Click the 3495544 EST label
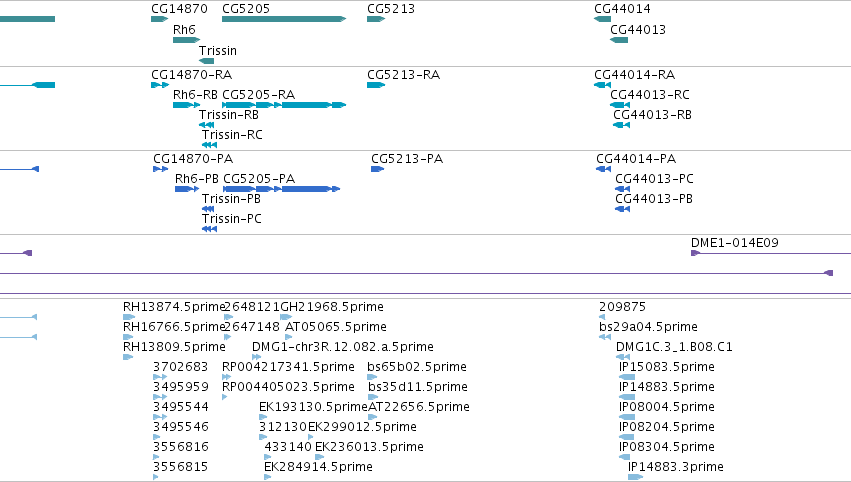The height and width of the screenshot is (482, 851). click(x=181, y=407)
